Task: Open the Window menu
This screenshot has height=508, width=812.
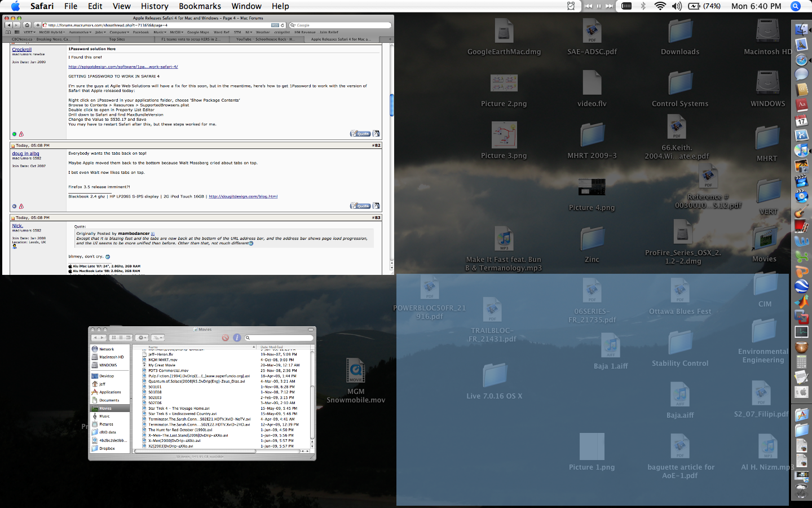Action: point(246,6)
